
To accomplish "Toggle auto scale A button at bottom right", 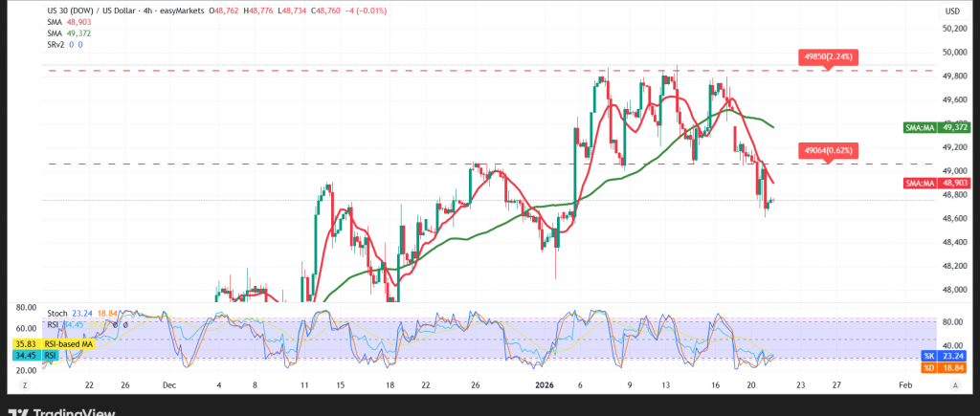I will (x=955, y=384).
